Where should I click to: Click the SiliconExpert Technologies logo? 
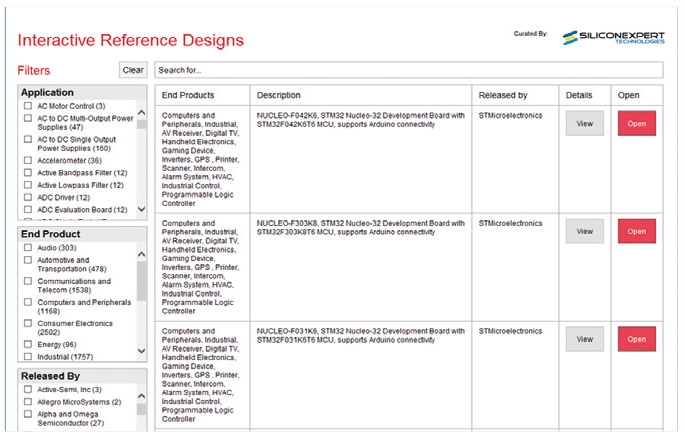[613, 38]
